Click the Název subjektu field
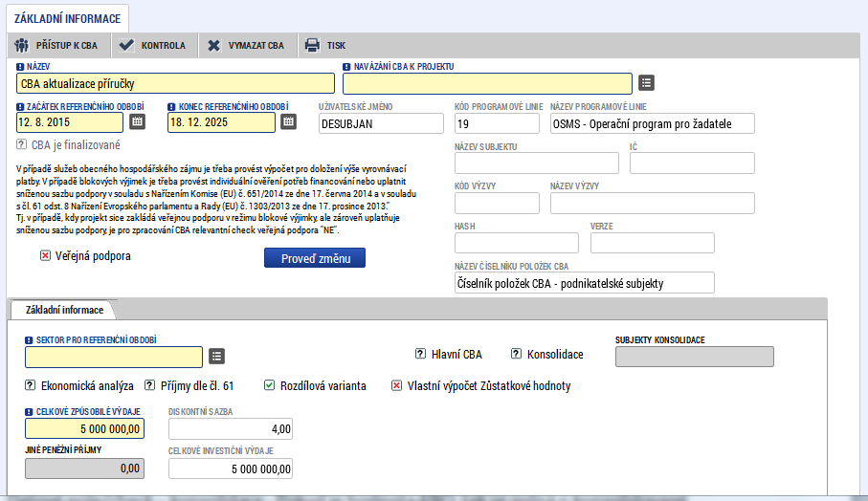The width and height of the screenshot is (868, 501). click(537, 163)
